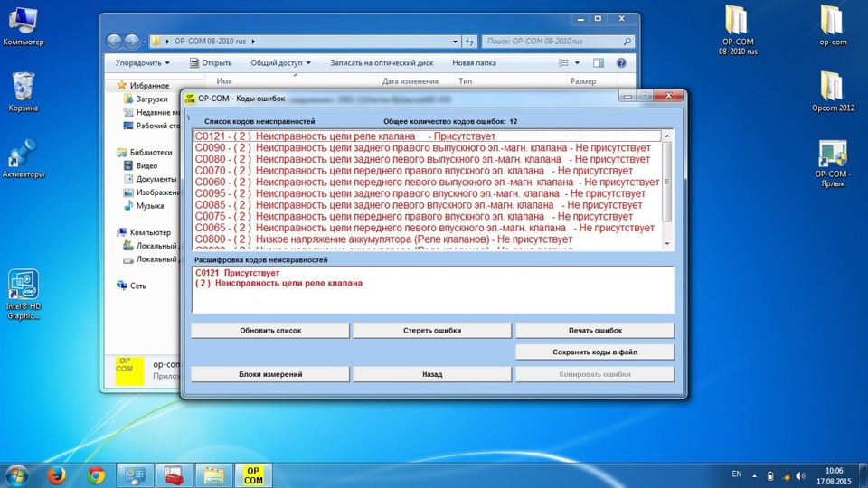Click Back arrow in Explorer window
The image size is (868, 488).
pos(114,41)
